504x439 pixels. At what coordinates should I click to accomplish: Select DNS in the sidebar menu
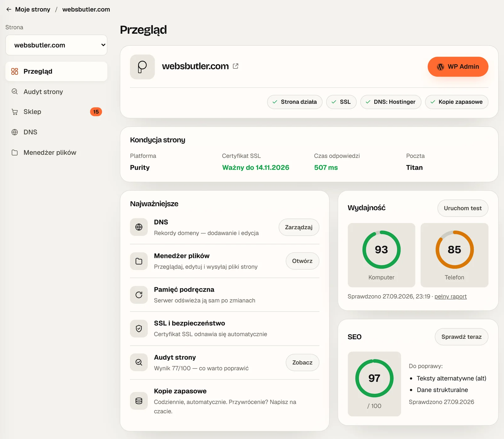coord(56,132)
